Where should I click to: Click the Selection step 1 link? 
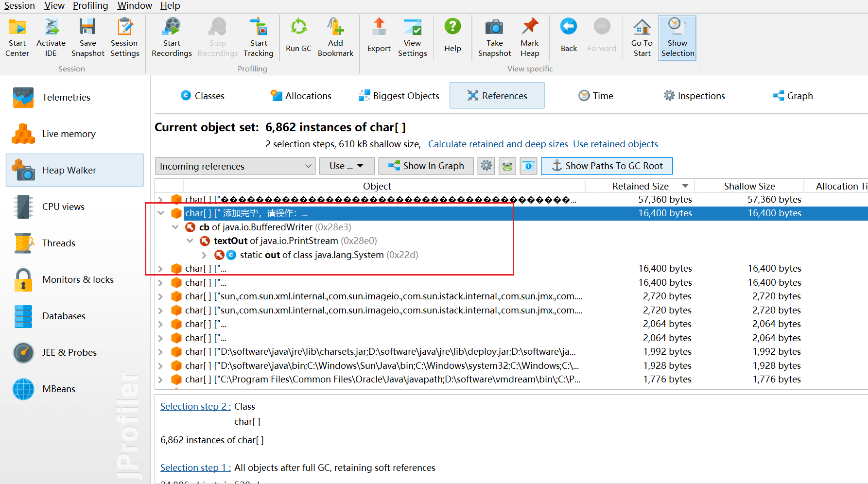tap(195, 467)
